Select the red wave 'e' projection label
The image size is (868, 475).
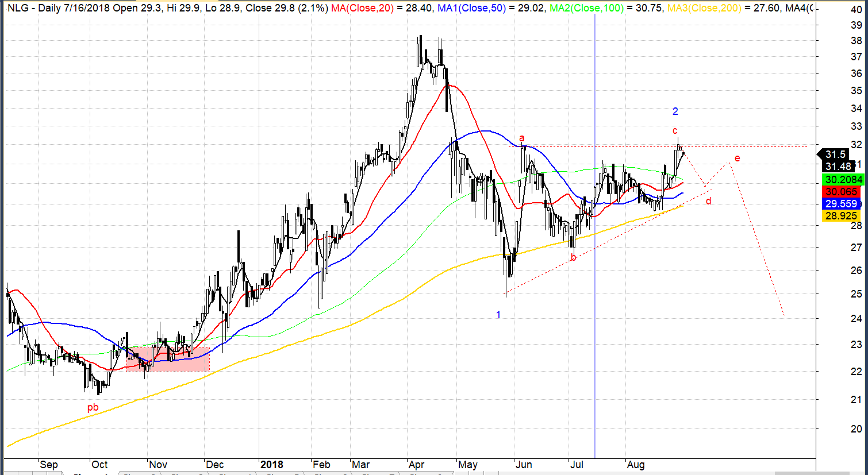pos(737,158)
